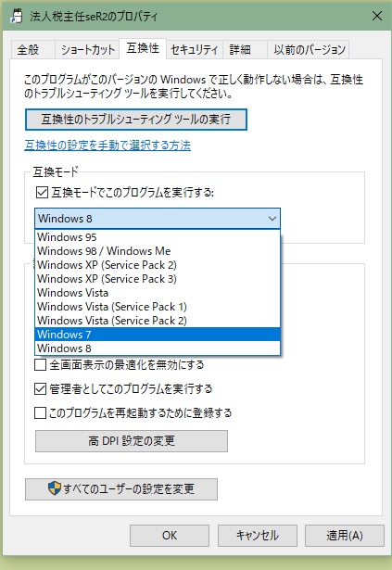The image size is (392, 570).
Task: Enable 全画面表示の最適化を無効にする checkbox
Action: 40,364
